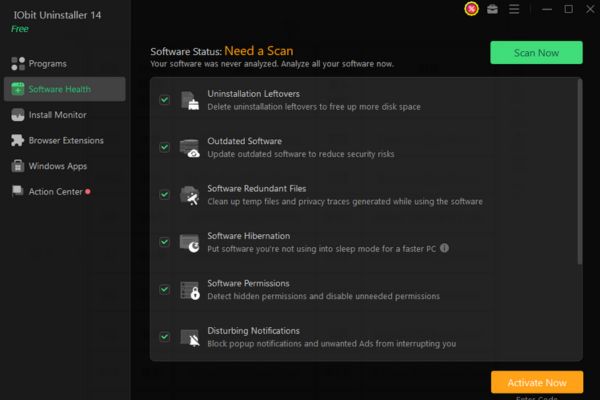Open the hamburger options menu

514,9
